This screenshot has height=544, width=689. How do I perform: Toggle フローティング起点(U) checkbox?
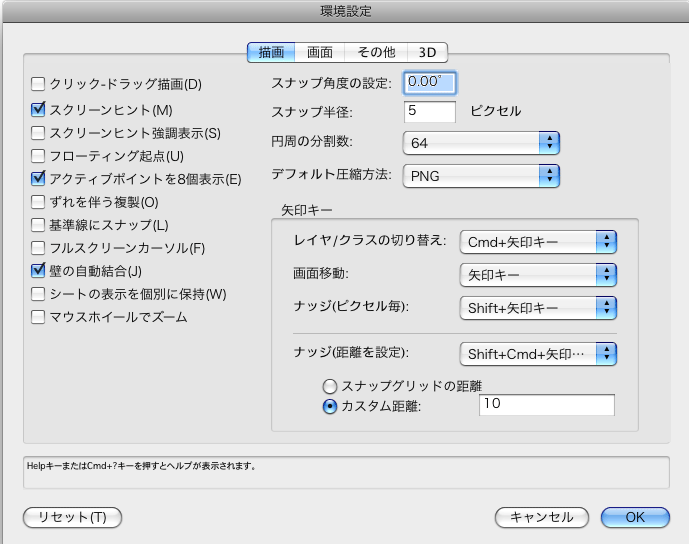tap(39, 156)
